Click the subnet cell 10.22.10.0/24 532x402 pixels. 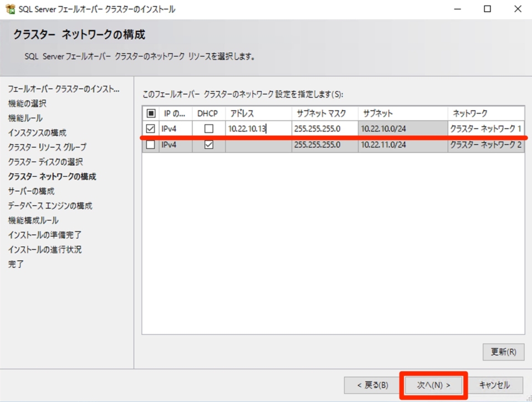click(403, 129)
